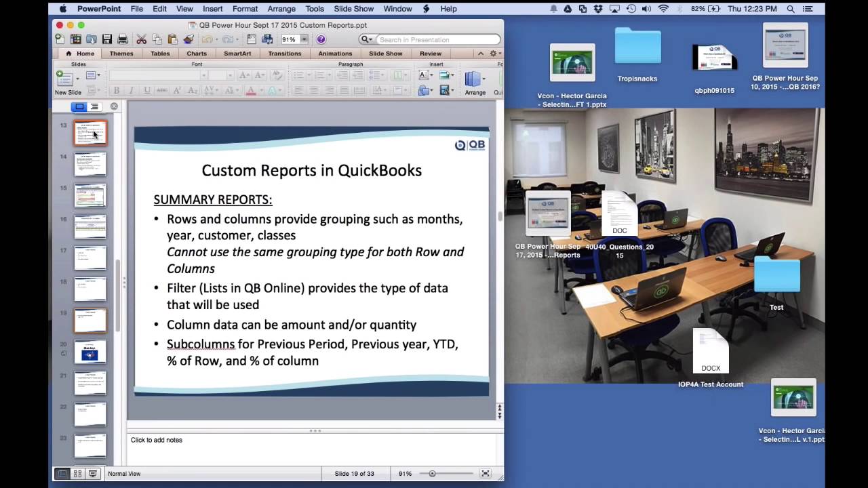868x488 pixels.
Task: Open the Tools menu in menu bar
Action: tap(315, 9)
